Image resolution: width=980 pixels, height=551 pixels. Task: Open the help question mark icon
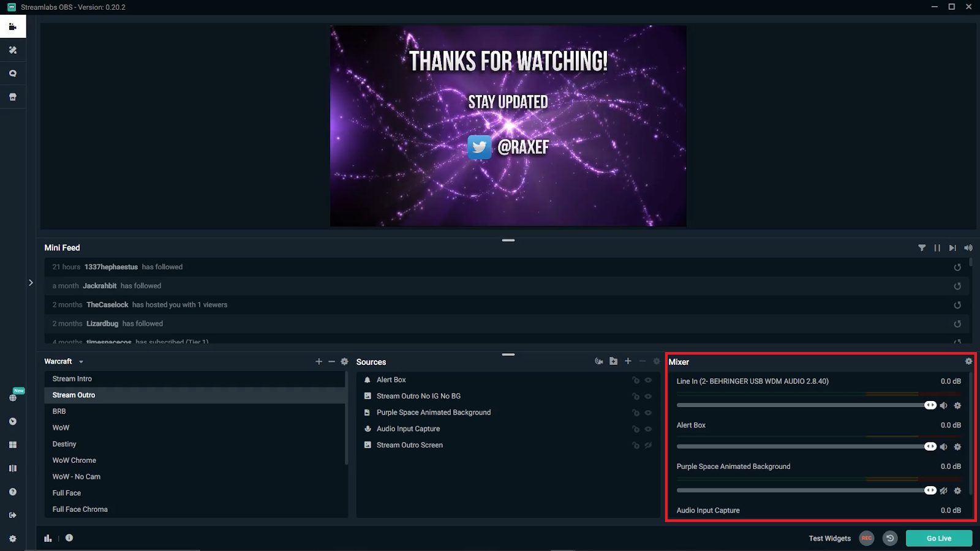point(13,492)
